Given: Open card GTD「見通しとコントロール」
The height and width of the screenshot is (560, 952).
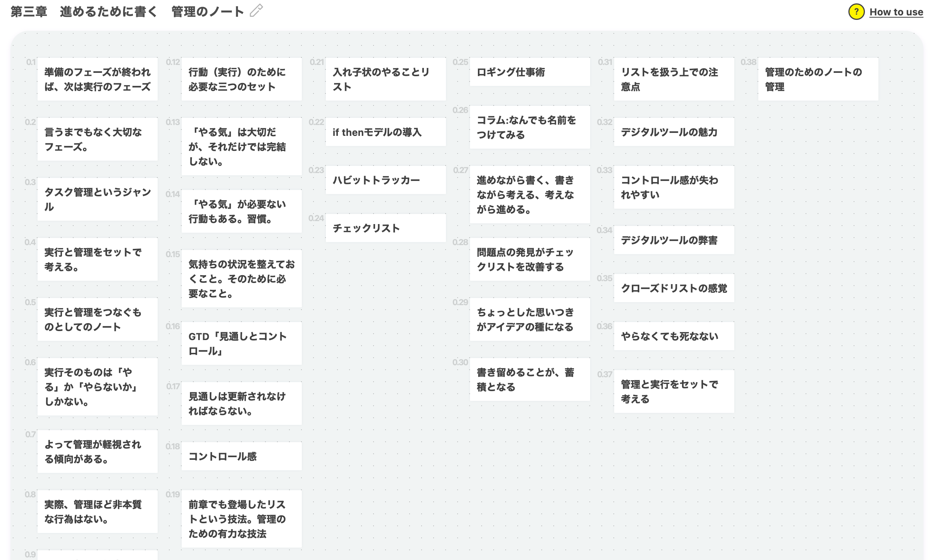Looking at the screenshot, I should (x=241, y=343).
